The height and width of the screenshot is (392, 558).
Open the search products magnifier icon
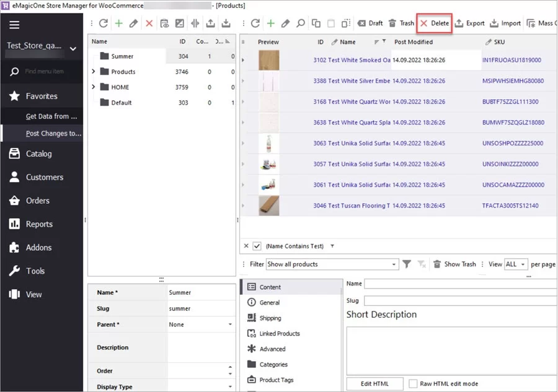click(300, 24)
